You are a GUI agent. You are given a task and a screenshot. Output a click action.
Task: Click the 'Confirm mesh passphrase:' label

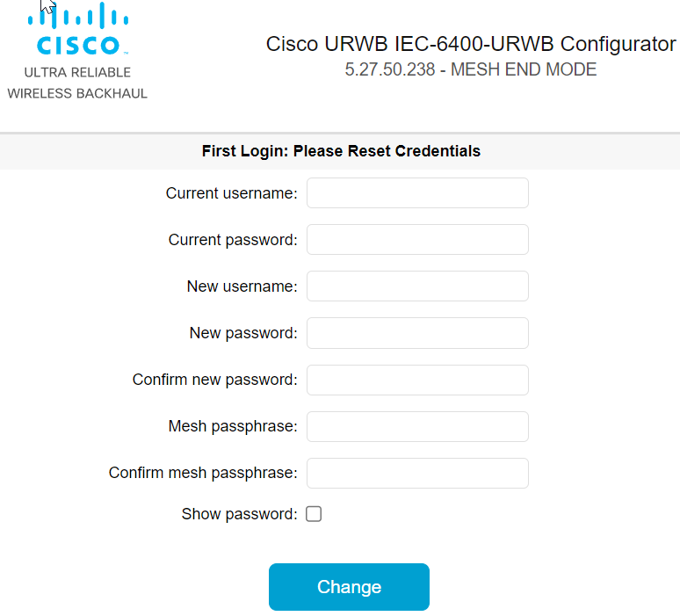point(203,473)
